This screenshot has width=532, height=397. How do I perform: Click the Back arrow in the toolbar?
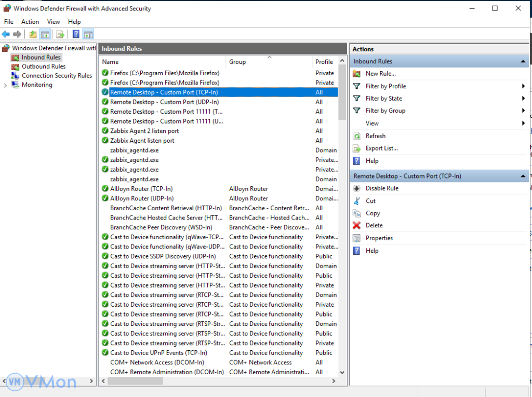point(6,34)
